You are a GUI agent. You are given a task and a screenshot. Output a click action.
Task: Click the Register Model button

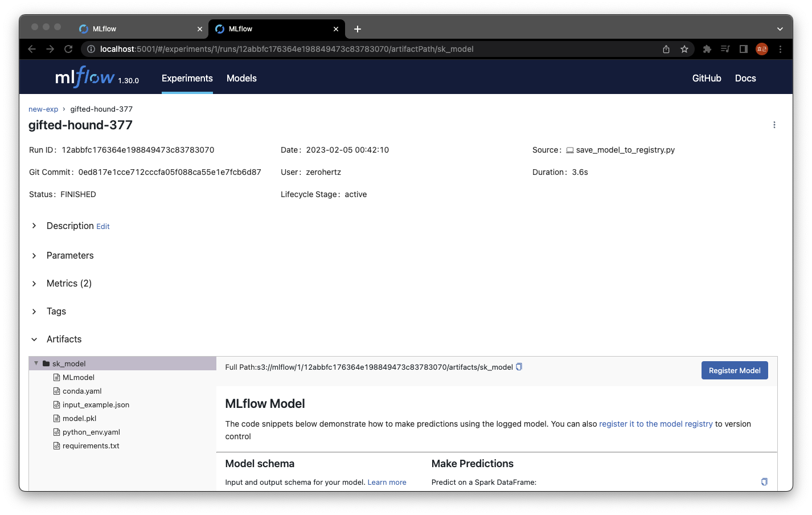tap(735, 370)
